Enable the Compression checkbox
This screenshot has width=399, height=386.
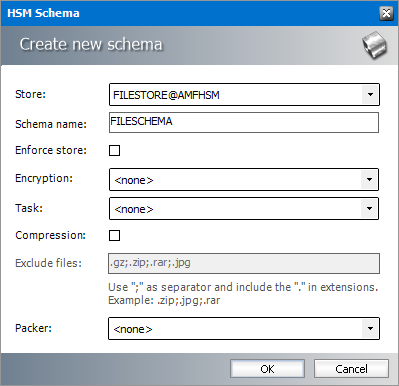[114, 235]
